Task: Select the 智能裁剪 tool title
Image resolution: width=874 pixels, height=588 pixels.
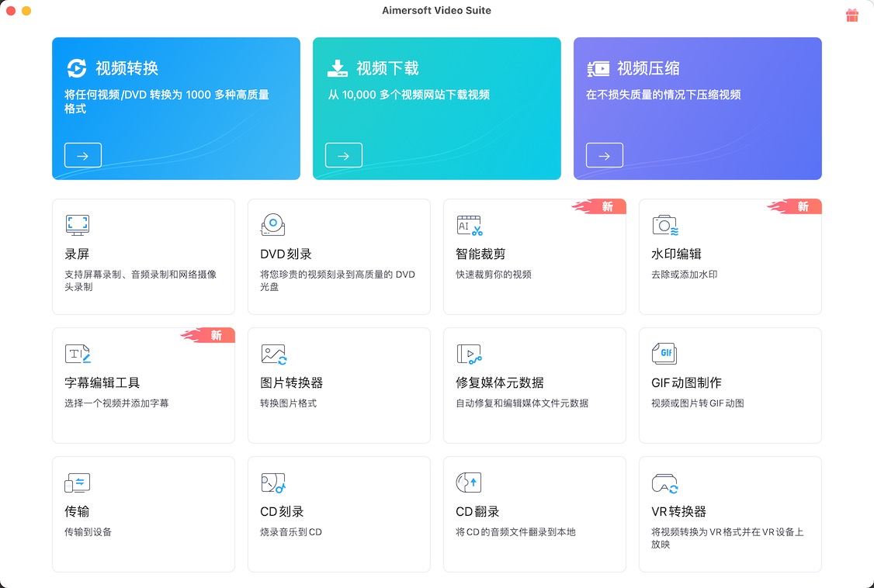Action: (x=481, y=254)
